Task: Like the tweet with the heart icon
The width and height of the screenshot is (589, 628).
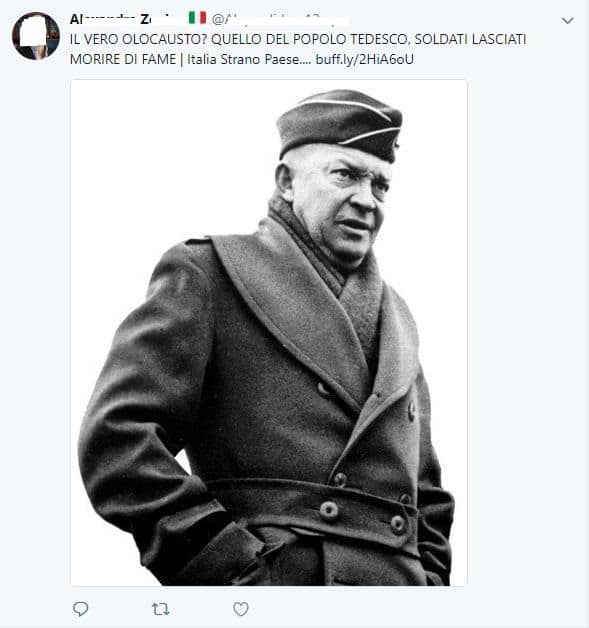Action: pos(241,609)
